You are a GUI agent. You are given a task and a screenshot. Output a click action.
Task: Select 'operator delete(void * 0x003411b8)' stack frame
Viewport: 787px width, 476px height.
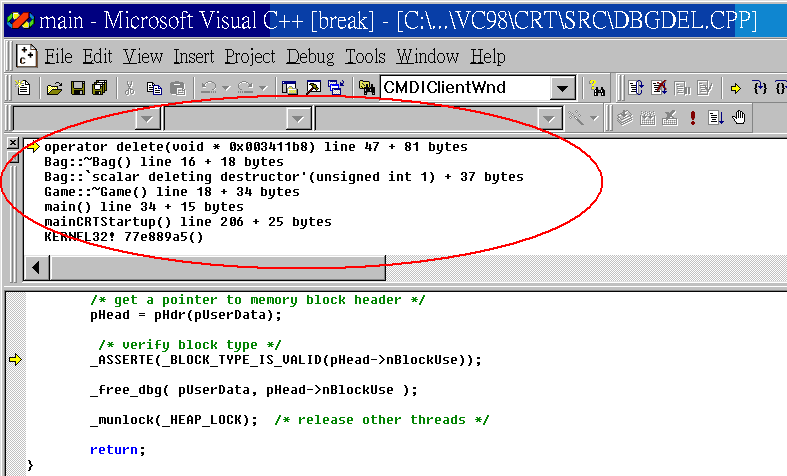[256, 147]
